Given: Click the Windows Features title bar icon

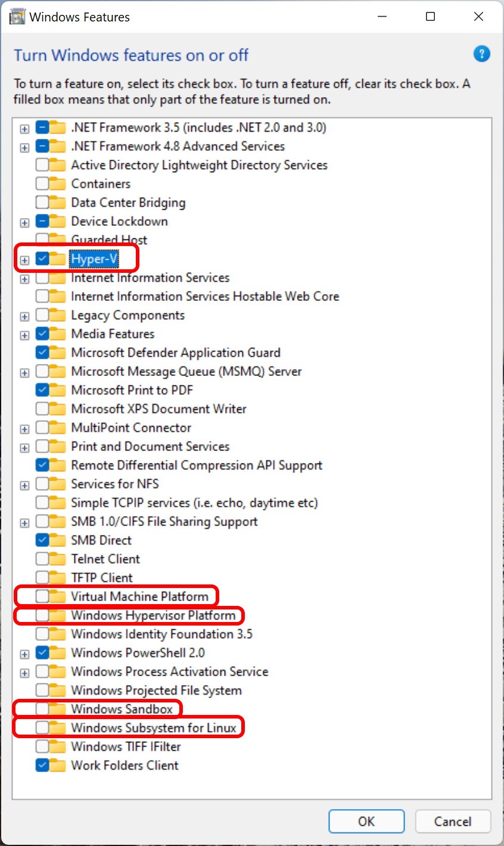Looking at the screenshot, I should [x=18, y=17].
